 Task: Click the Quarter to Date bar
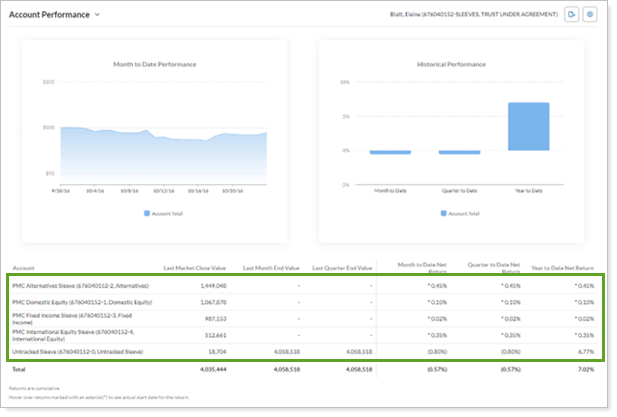click(459, 152)
